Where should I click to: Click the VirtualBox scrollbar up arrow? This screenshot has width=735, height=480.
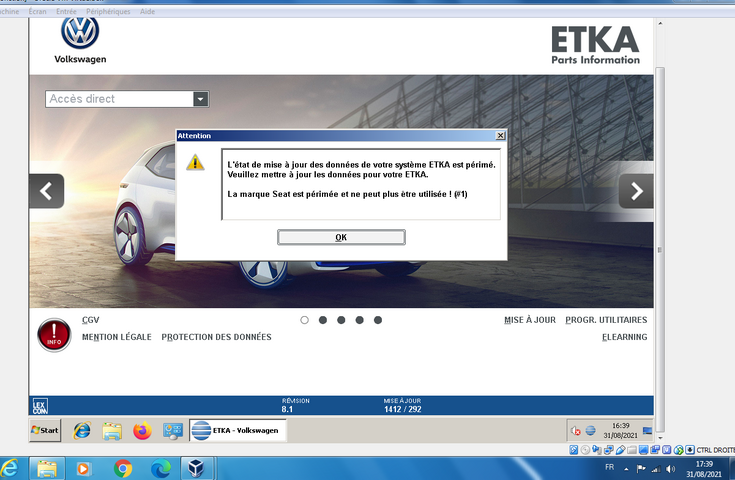click(x=660, y=23)
